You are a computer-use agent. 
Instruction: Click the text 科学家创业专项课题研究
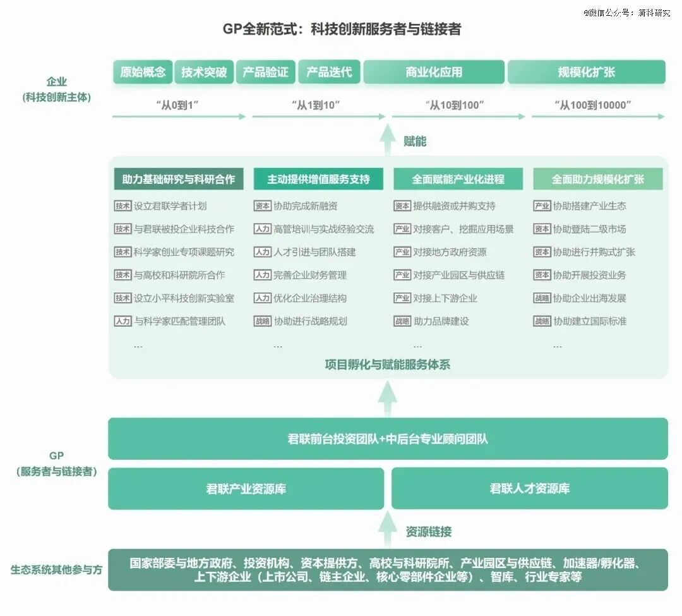pyautogui.click(x=184, y=252)
